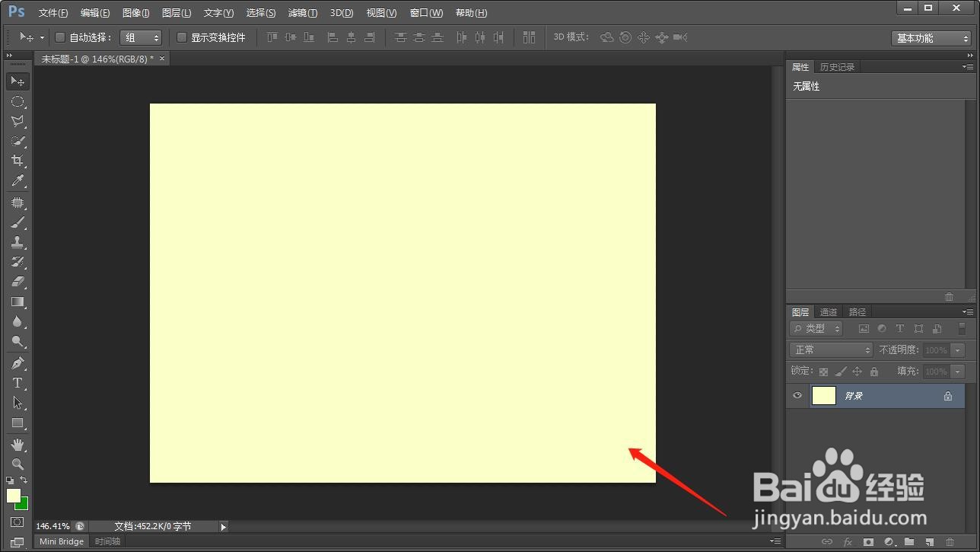The image size is (980, 552).
Task: Toggle the layer filtering on/off switch
Action: (x=962, y=329)
